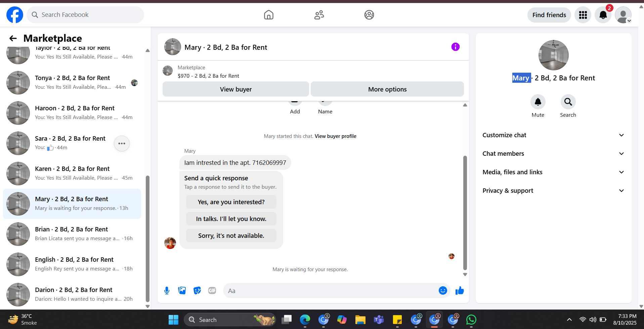
Task: Open the sticker picker icon
Action: pos(197,290)
